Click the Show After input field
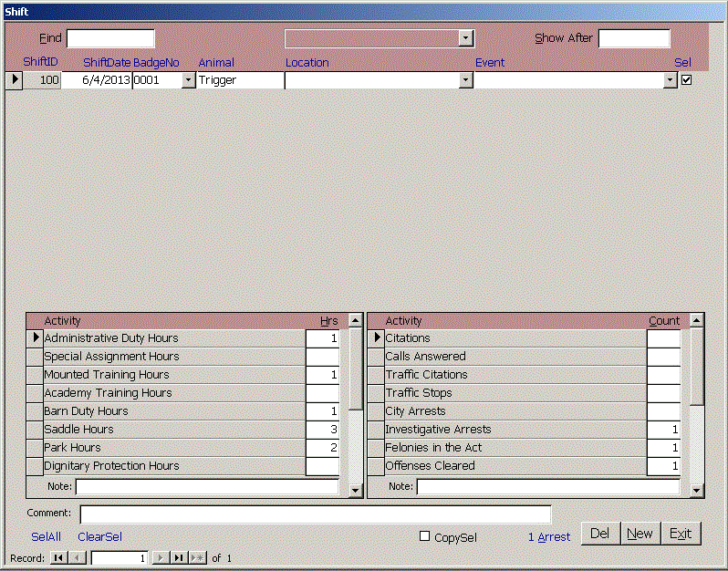This screenshot has width=728, height=571. tap(634, 38)
